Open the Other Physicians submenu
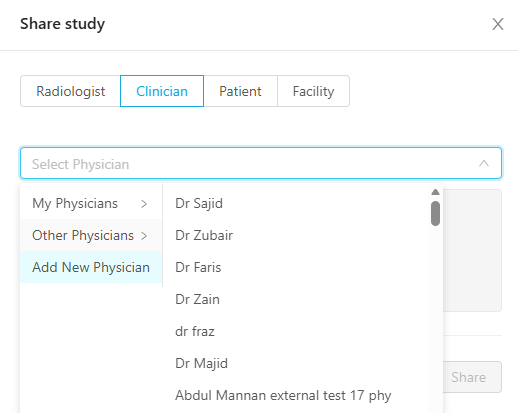518x413 pixels. pyautogui.click(x=91, y=235)
